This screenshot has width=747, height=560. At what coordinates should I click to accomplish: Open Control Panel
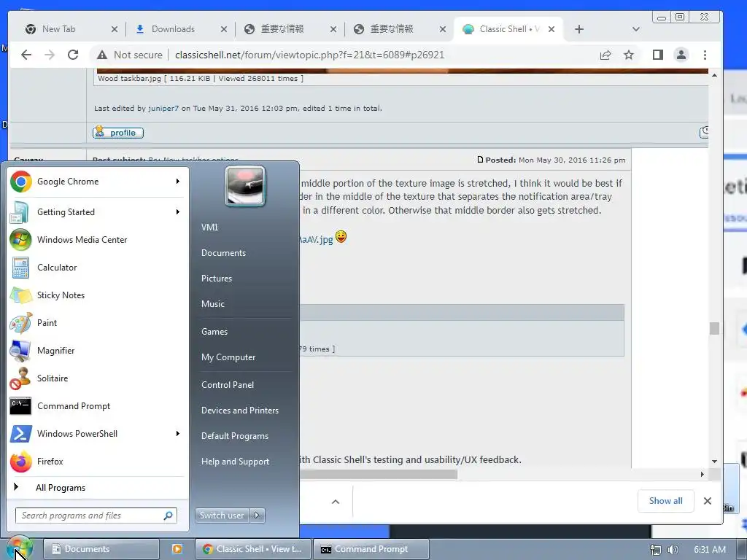[228, 385]
